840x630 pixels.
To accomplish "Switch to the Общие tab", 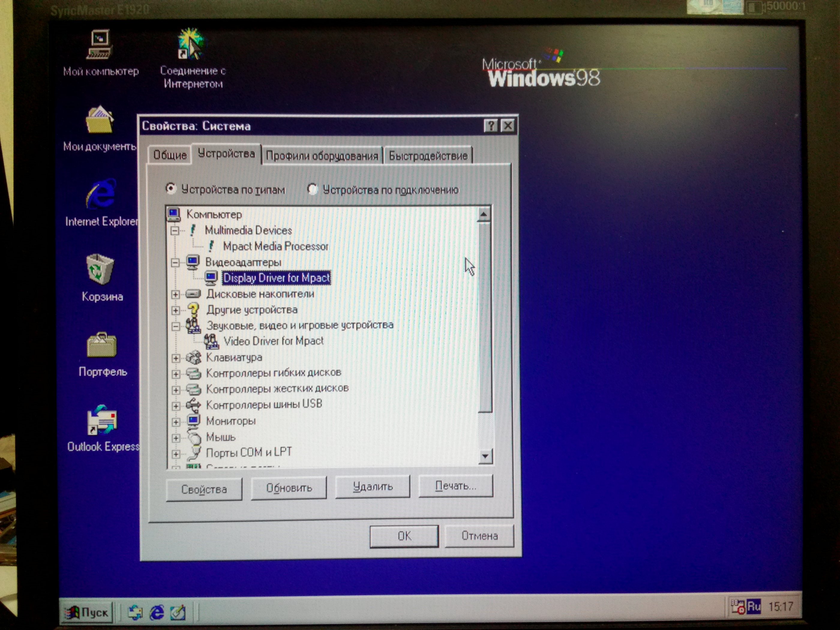I will point(169,155).
